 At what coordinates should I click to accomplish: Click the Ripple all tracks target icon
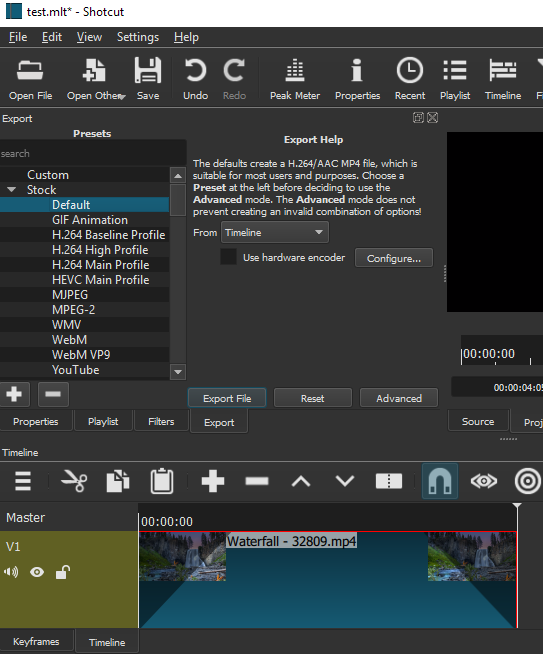point(528,481)
